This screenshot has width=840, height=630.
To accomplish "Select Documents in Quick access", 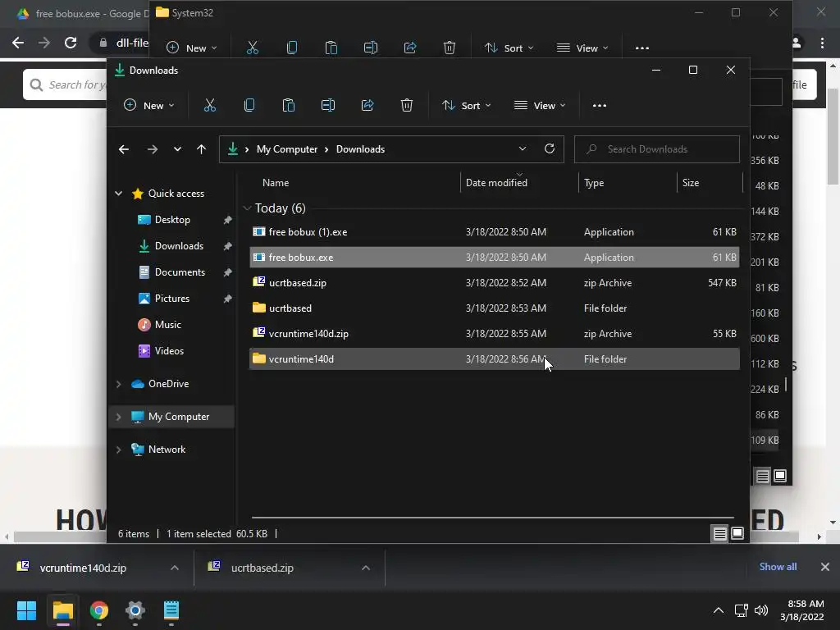I will click(x=180, y=272).
